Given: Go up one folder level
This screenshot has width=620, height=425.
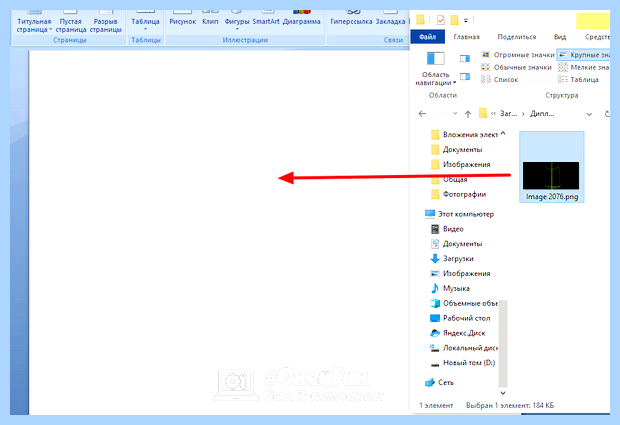Looking at the screenshot, I should click(x=468, y=114).
